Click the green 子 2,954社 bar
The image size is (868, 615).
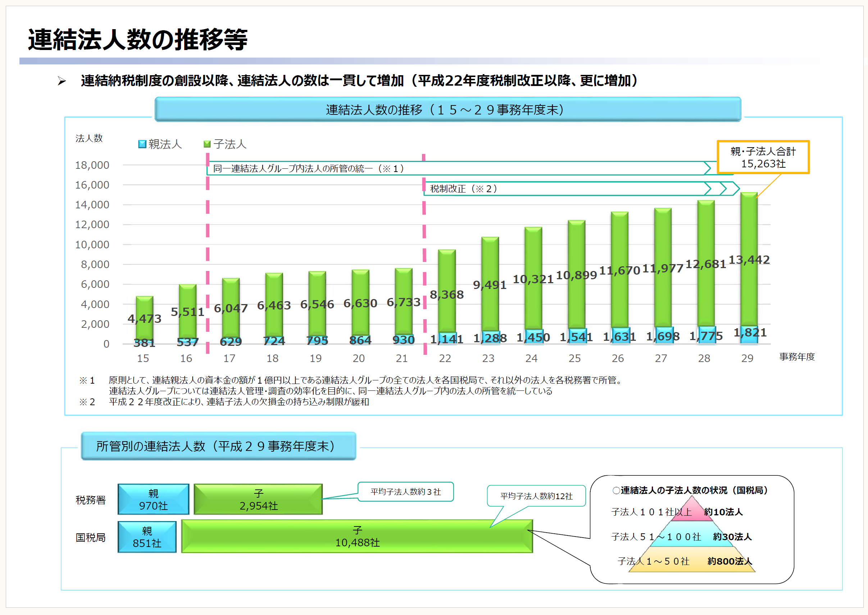tap(258, 499)
